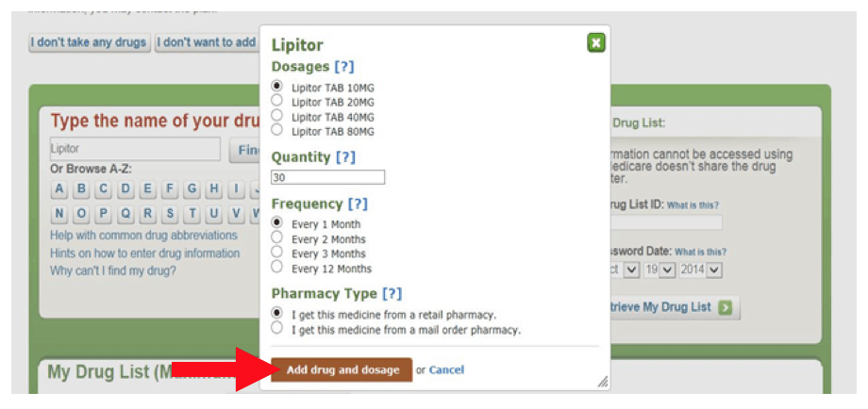The width and height of the screenshot is (868, 409).
Task: Browse drugs starting with letter A
Action: tap(59, 189)
